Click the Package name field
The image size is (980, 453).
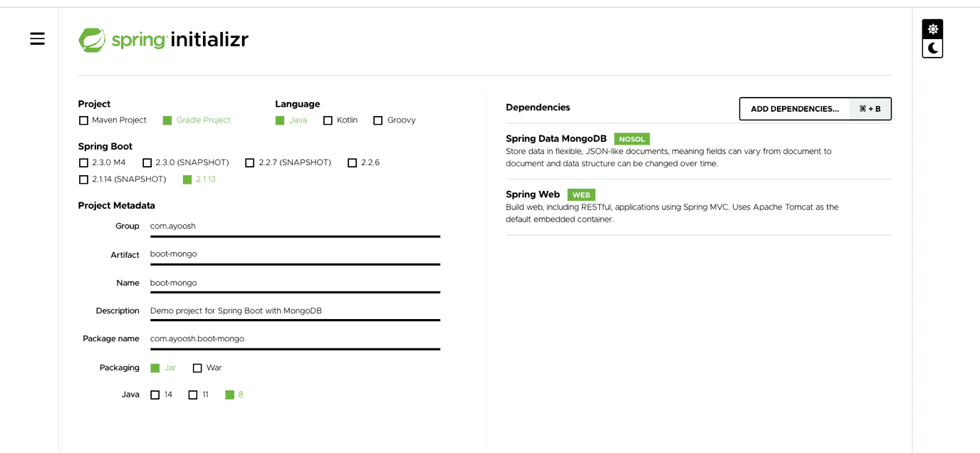(294, 339)
